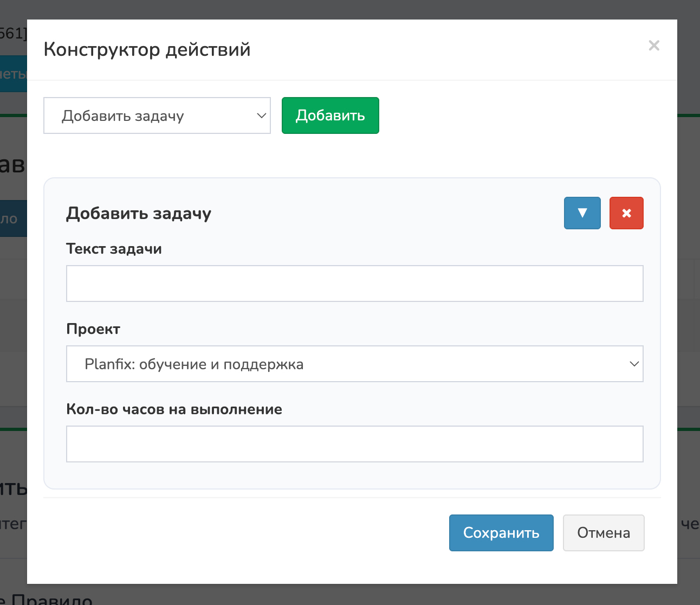Image resolution: width=700 pixels, height=605 pixels.
Task: Click into the Кол-во часов на выполнение field
Action: (354, 444)
